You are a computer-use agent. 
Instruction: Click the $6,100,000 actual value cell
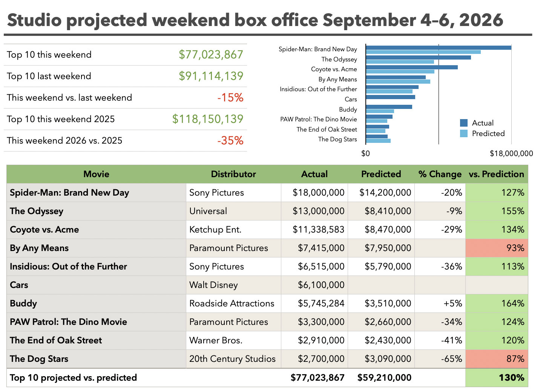pyautogui.click(x=314, y=285)
